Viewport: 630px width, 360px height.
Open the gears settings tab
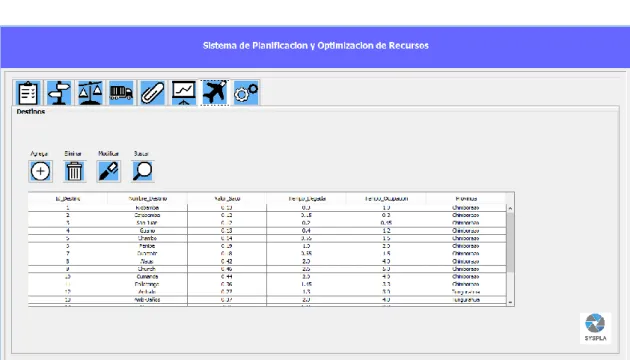point(246,93)
